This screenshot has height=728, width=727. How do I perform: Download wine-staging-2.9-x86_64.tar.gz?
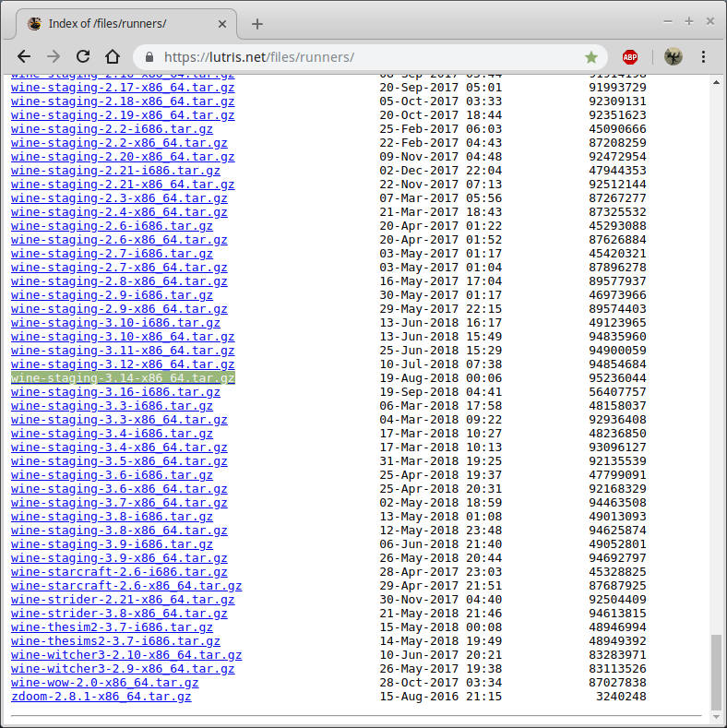tap(119, 309)
